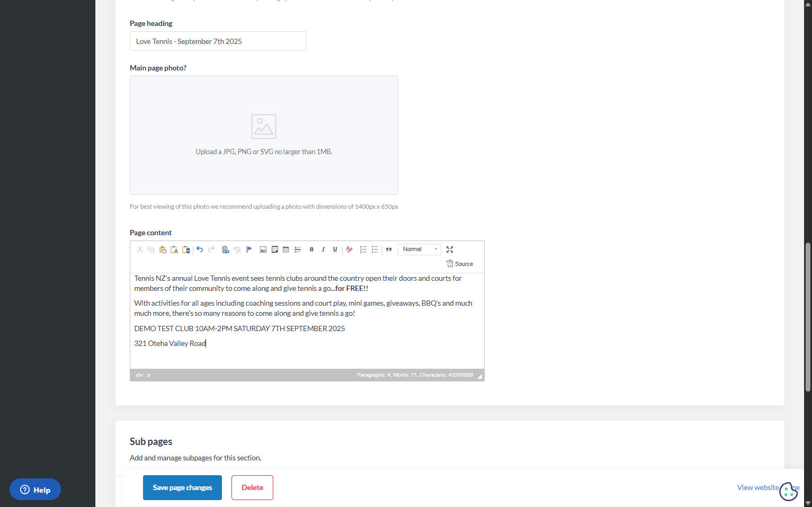Select the div element path item
The width and height of the screenshot is (812, 507).
(139, 375)
